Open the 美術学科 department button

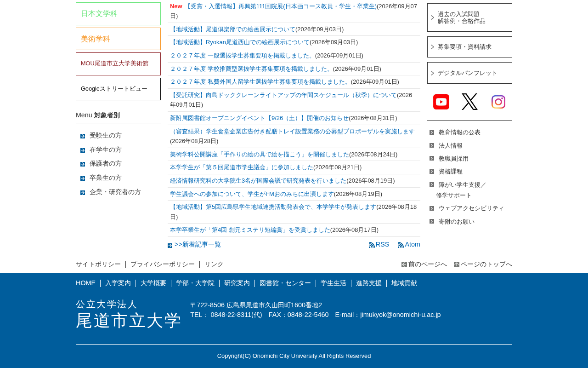pos(118,39)
